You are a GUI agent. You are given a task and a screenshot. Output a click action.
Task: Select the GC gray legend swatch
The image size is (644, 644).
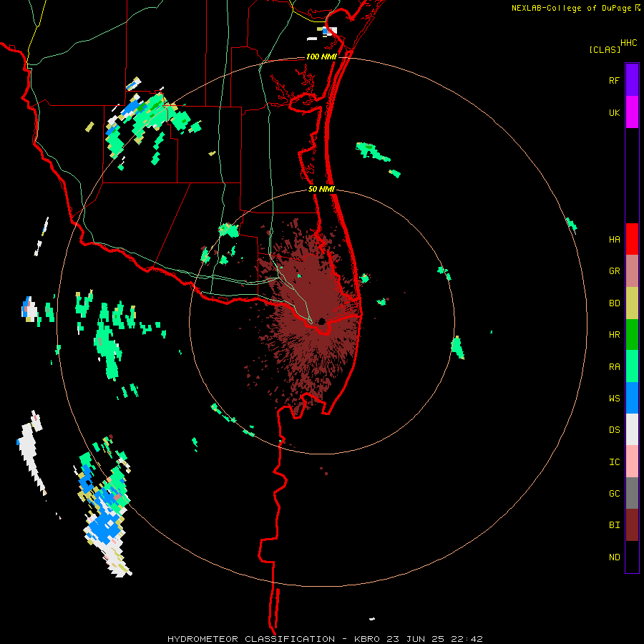click(632, 493)
